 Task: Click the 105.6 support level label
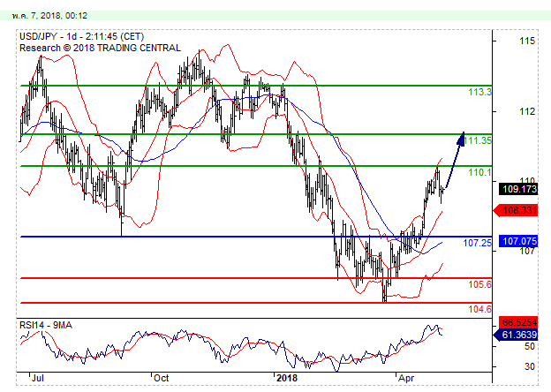click(x=479, y=284)
